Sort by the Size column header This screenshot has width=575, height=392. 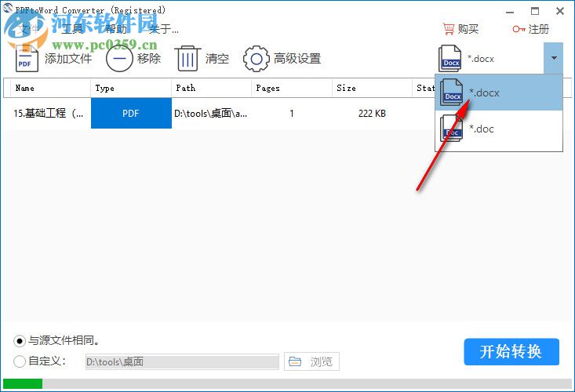click(372, 88)
